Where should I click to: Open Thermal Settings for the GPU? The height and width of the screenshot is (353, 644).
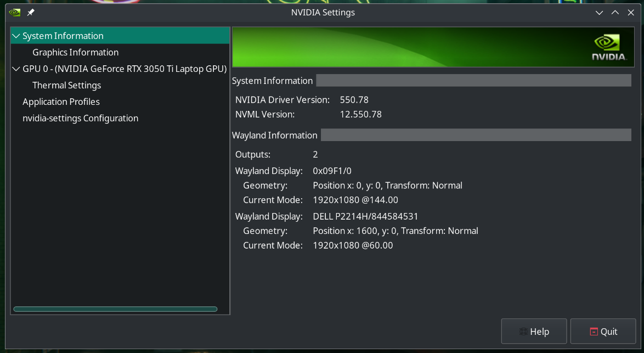(x=66, y=85)
